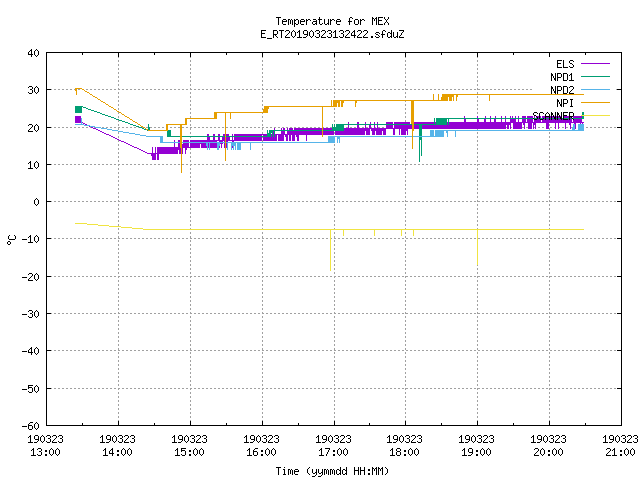Click the purple ELS legend line sample
The image size is (640, 480).
(x=595, y=64)
